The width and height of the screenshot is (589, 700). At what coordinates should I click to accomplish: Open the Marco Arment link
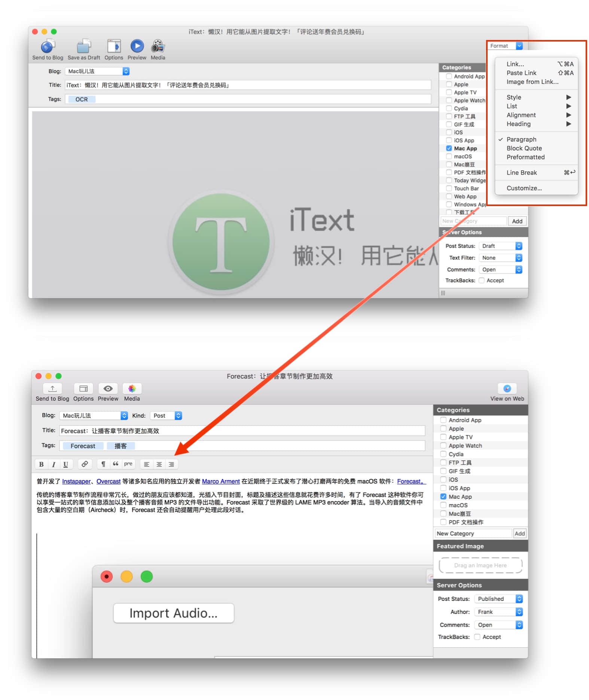point(221,482)
